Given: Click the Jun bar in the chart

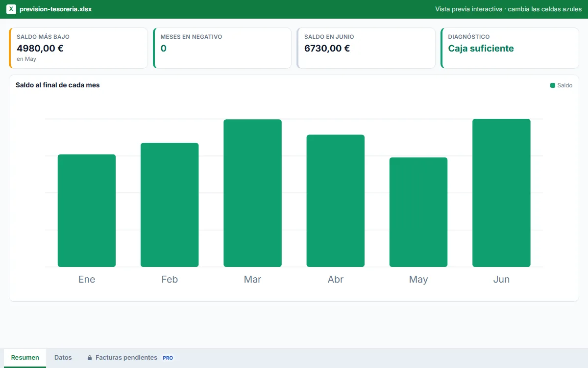Looking at the screenshot, I should 501,193.
